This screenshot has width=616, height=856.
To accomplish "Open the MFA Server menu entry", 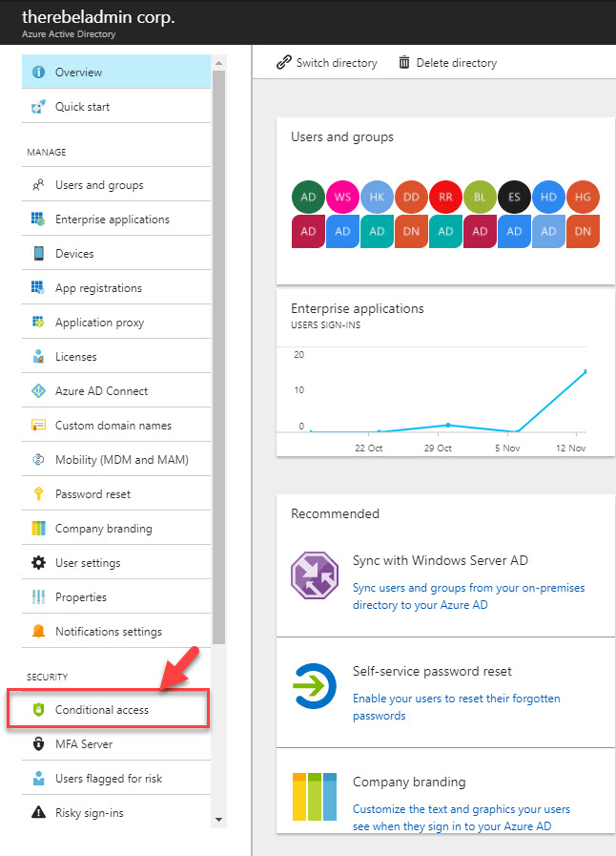I will point(116,743).
